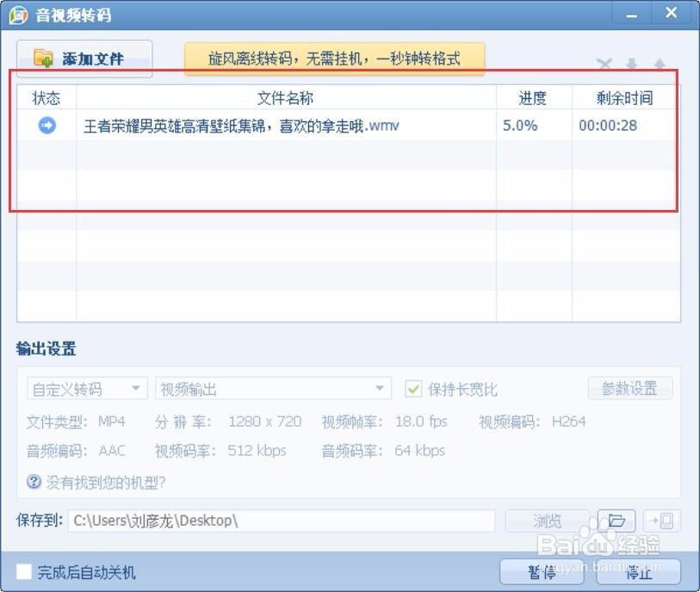Image resolution: width=700 pixels, height=592 pixels.
Task: Click the 状态 column header
Action: click(46, 97)
